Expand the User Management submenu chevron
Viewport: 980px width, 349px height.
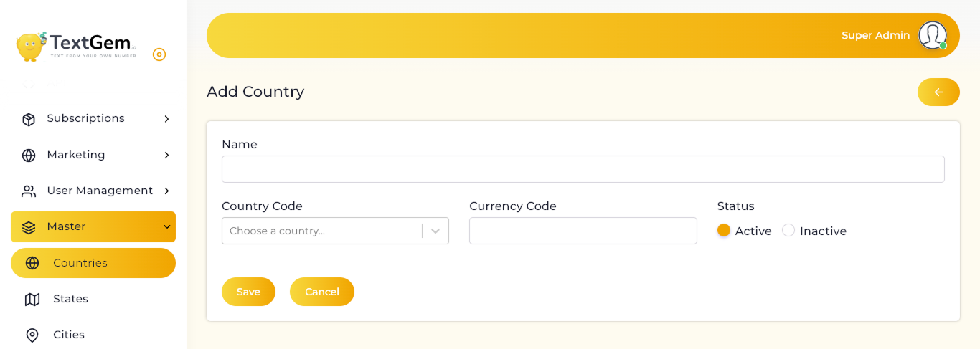coord(166,191)
